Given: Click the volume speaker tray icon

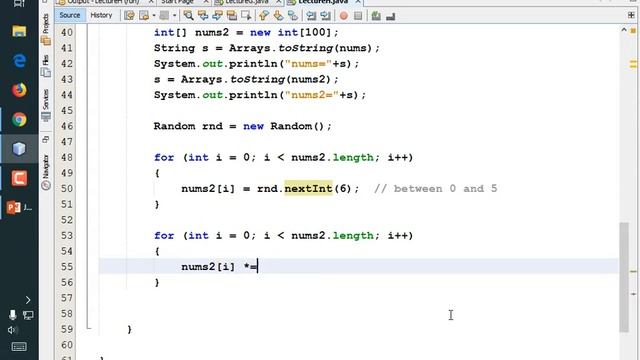Looking at the screenshot, I should point(12,330).
